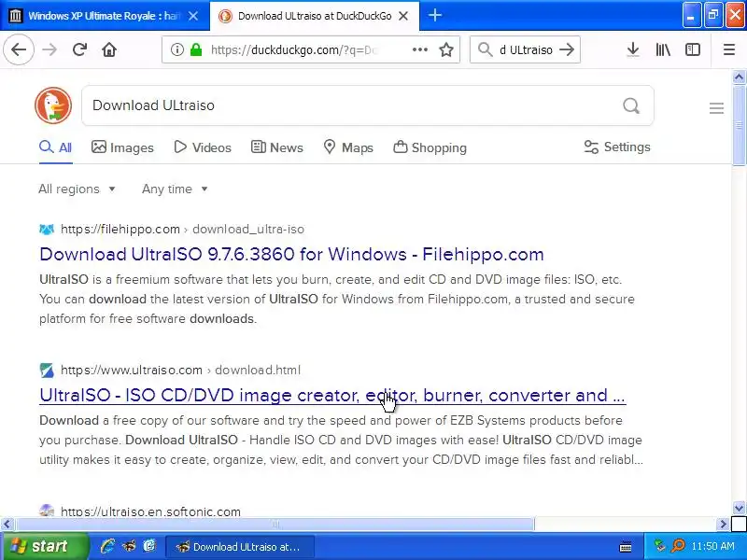
Task: Click DuckDuckGo search magnifier button
Action: click(x=631, y=105)
